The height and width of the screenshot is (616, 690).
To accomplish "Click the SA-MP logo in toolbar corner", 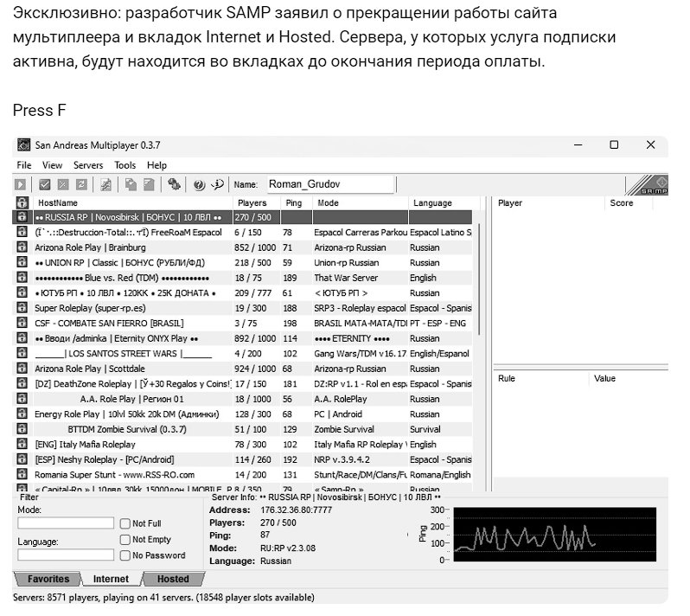I will click(648, 185).
